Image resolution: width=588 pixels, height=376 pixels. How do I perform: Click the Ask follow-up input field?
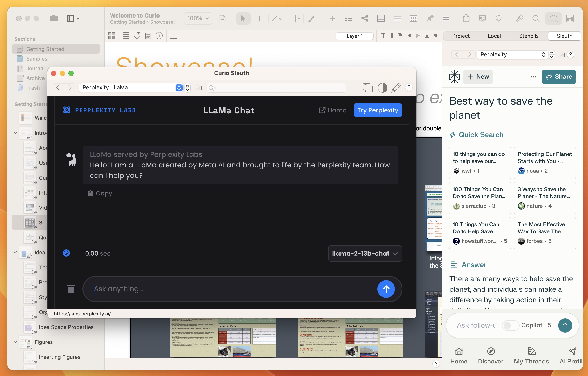point(476,325)
